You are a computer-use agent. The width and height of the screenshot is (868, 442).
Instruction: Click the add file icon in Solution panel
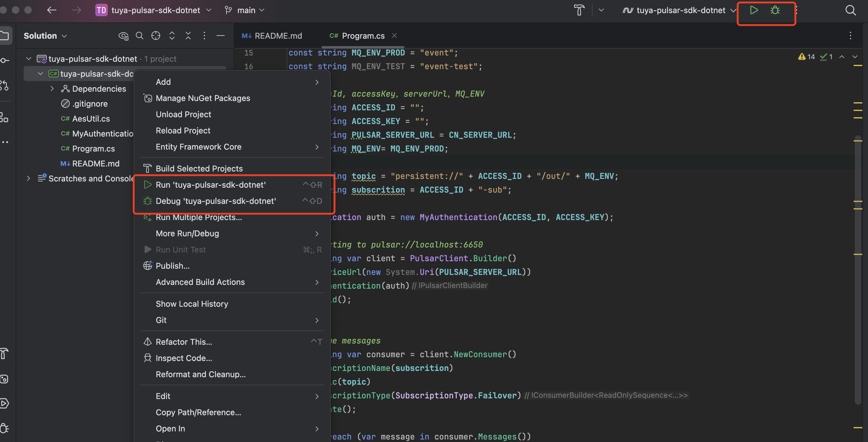pos(155,36)
